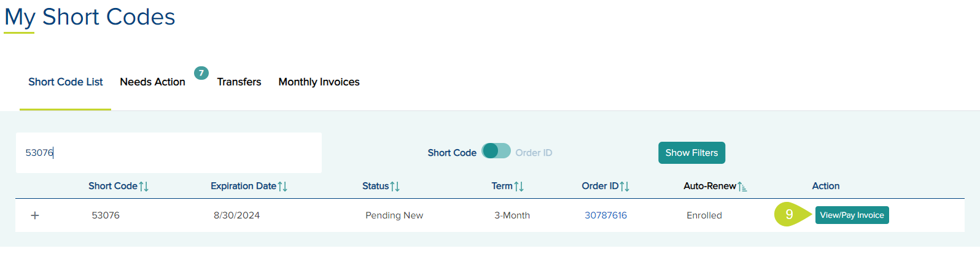Screen dimensions: 980x270
Task: Click the green step 9 marker
Action: point(790,215)
